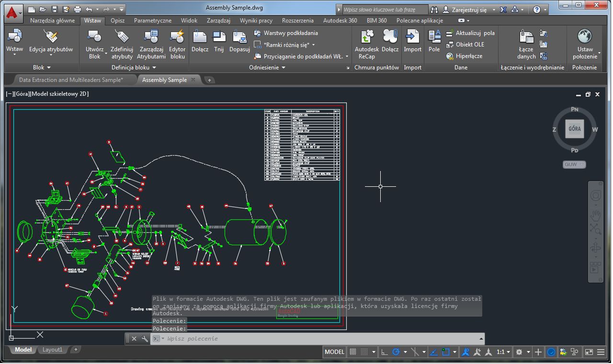Screen dimensions: 613x364
Task: Open the Zarządzaj ribbon tab
Action: pyautogui.click(x=218, y=21)
